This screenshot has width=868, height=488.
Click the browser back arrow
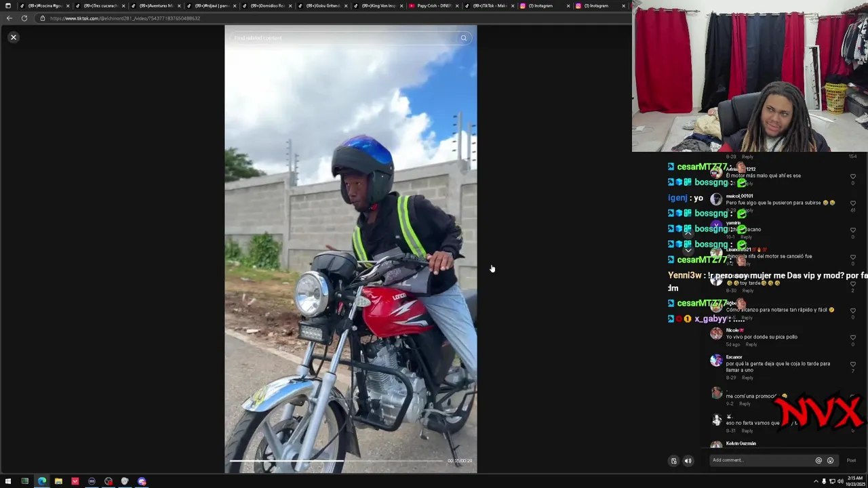click(x=9, y=18)
